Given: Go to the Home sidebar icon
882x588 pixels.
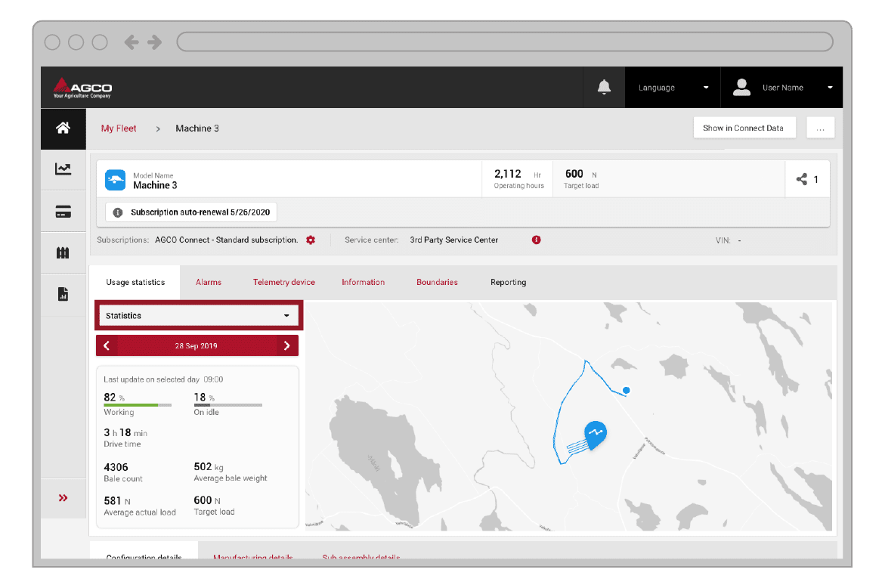Looking at the screenshot, I should (63, 128).
